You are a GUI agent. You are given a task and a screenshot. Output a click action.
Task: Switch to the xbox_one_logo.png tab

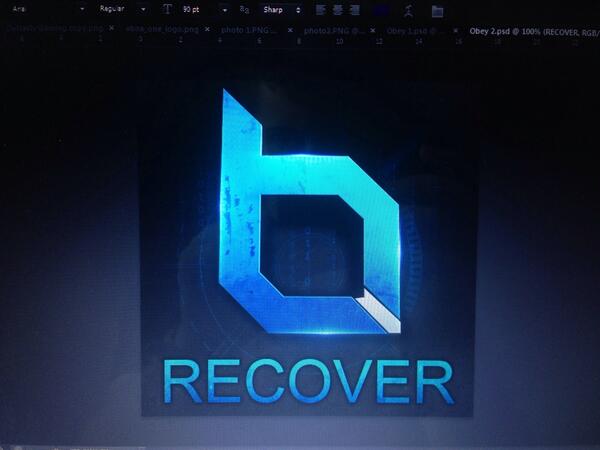(162, 29)
